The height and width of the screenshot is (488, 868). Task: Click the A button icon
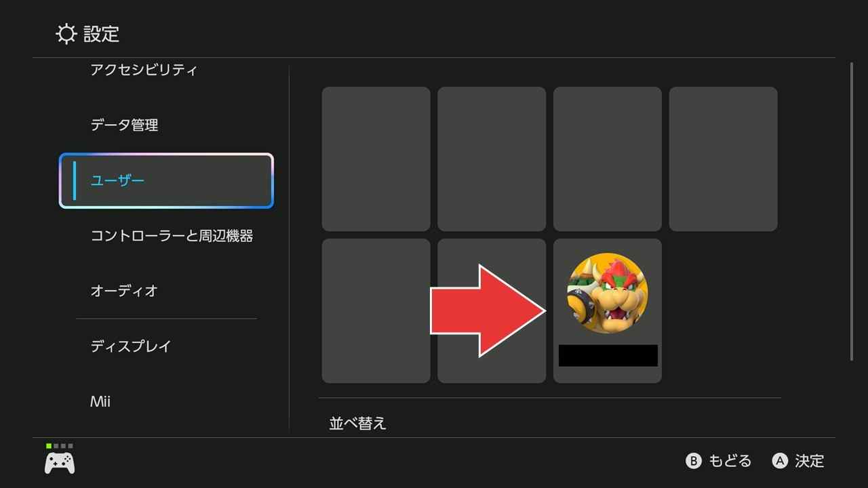[780, 462]
